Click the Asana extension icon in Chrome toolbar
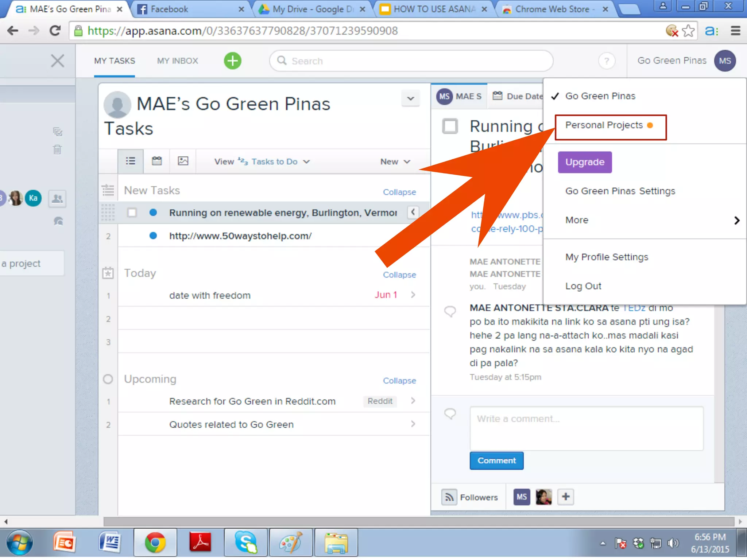This screenshot has height=560, width=747. pos(711,31)
